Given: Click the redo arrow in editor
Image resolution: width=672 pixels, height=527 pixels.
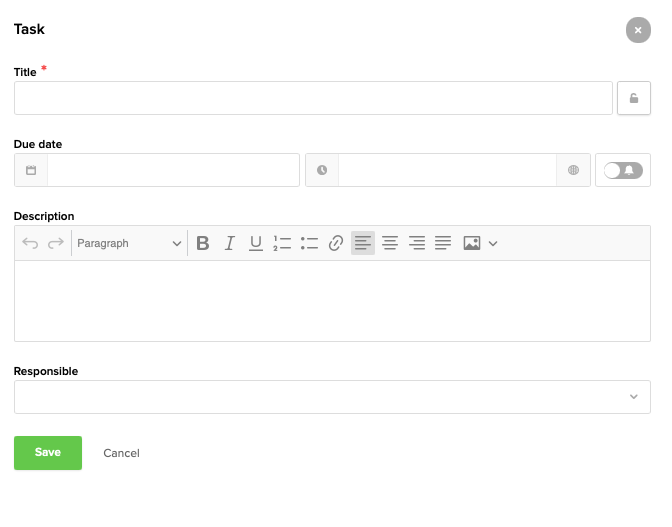Looking at the screenshot, I should pos(56,243).
